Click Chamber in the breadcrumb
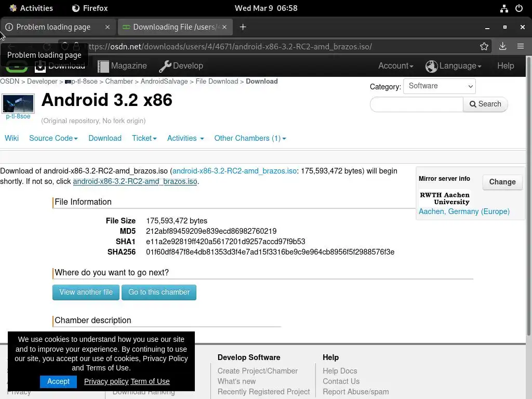 (x=119, y=82)
